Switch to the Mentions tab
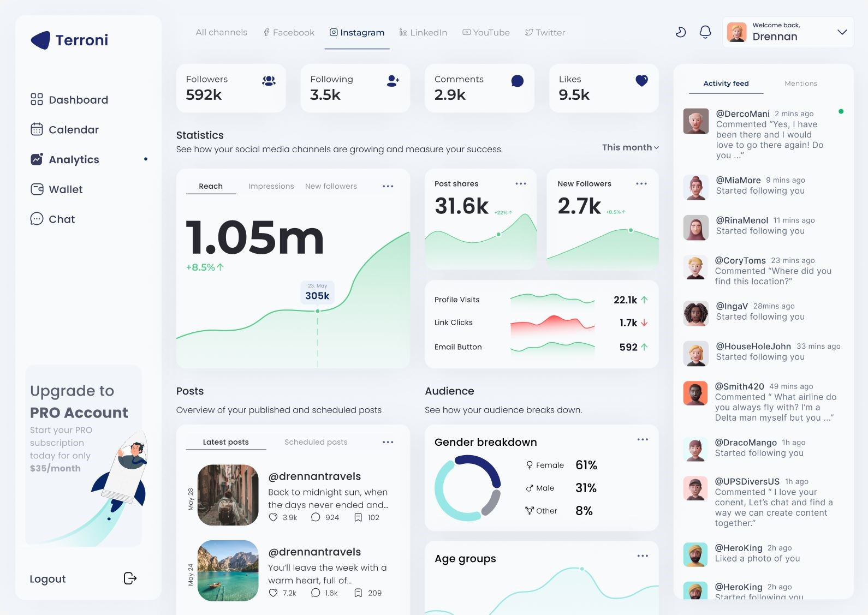Viewport: 868px width, 615px height. point(801,83)
